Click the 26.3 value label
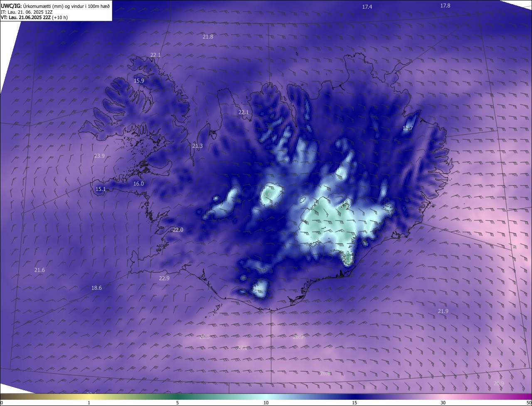Screen dimensions: 532x406 tap(204, 337)
